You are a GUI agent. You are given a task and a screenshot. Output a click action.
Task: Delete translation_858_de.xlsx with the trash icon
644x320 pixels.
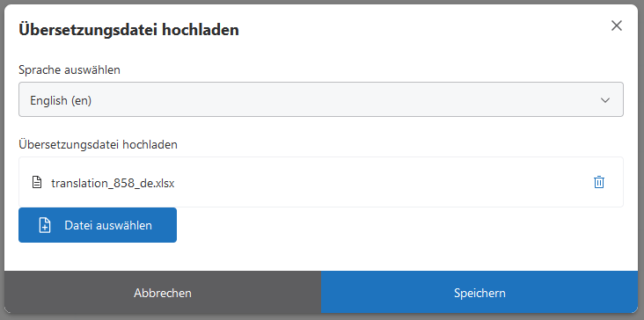coord(599,182)
